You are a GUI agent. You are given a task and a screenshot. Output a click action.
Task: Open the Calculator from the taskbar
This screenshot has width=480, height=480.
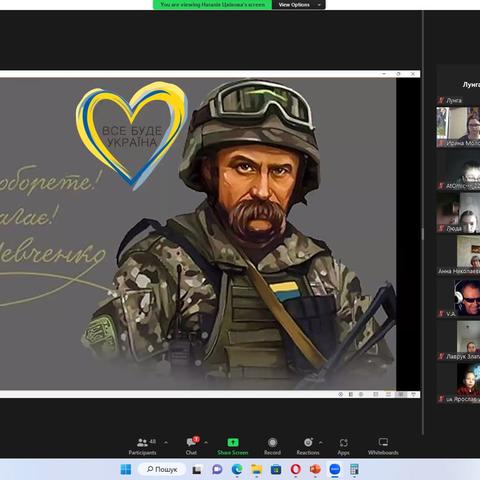[x=354, y=469]
